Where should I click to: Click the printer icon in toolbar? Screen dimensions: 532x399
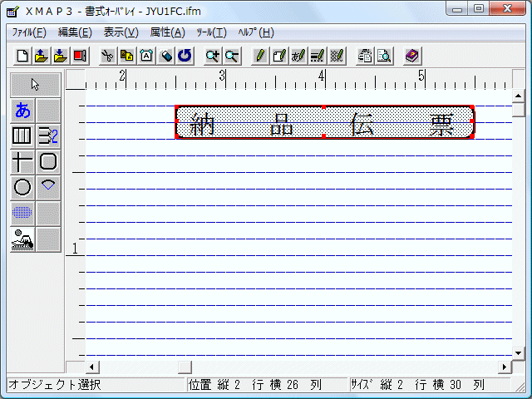(365, 56)
